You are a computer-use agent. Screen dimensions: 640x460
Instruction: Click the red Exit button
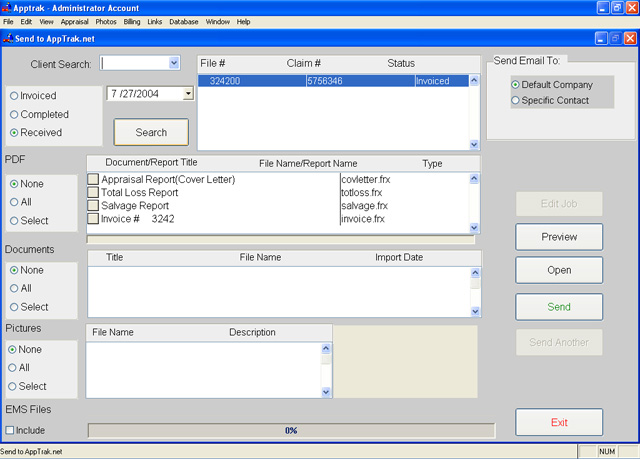tap(559, 422)
